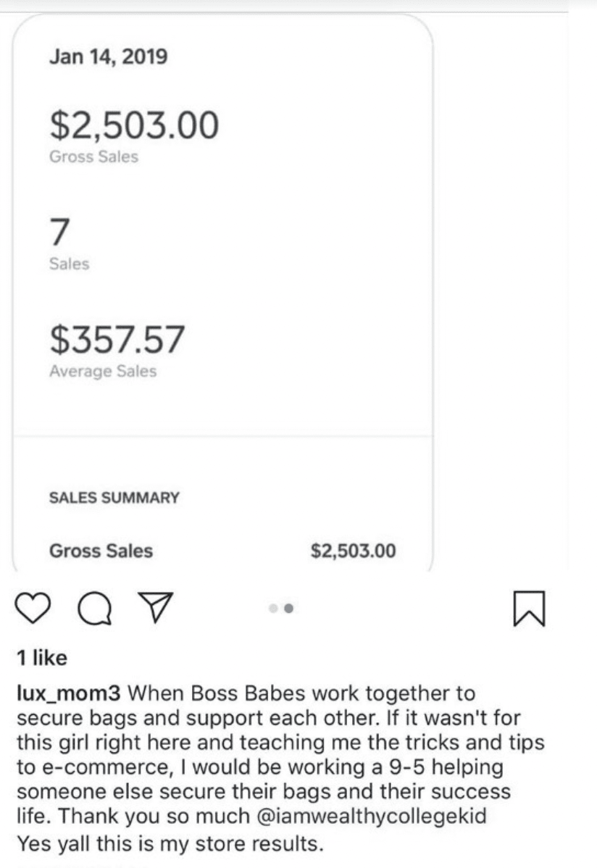View who liked via "1 like"
Image resolution: width=597 pixels, height=868 pixels.
tap(41, 657)
